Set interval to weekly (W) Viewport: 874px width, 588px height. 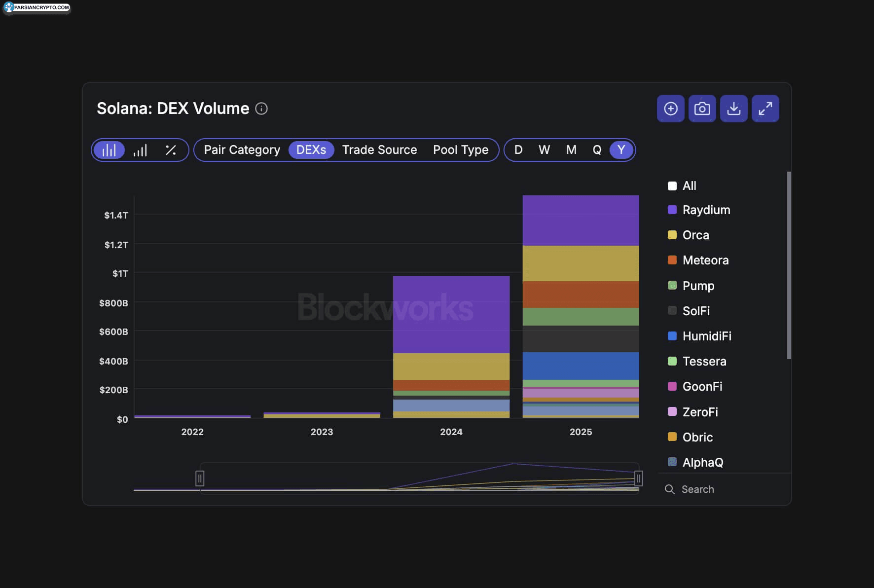(x=544, y=150)
